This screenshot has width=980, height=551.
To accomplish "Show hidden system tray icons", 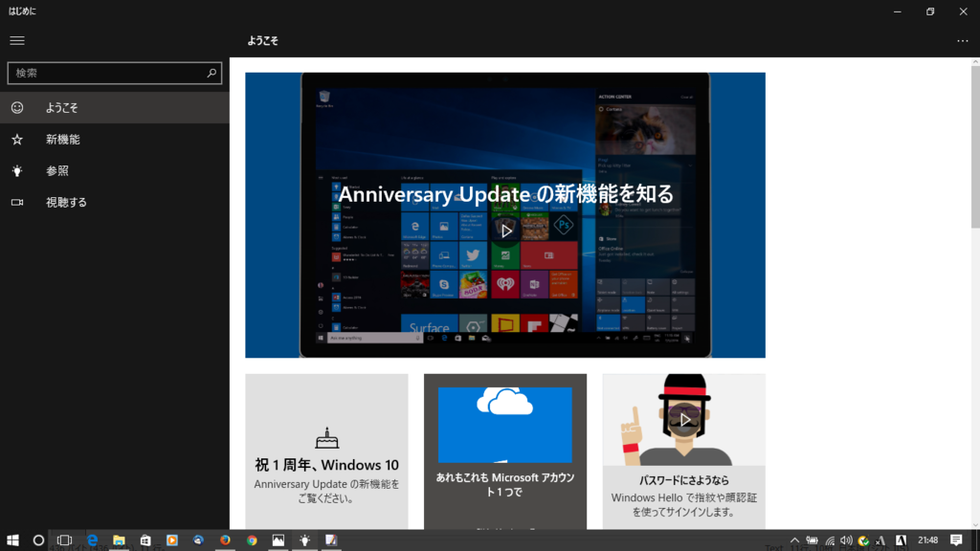I will (794, 540).
